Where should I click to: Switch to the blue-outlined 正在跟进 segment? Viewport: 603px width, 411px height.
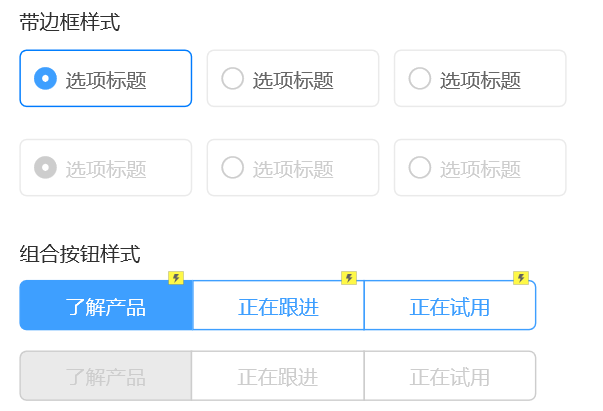[x=278, y=306]
